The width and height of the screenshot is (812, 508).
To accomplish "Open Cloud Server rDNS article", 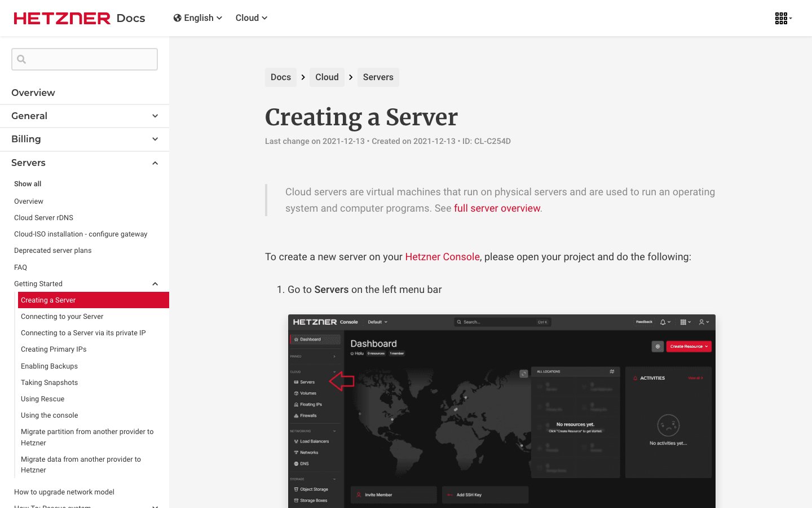I will [x=43, y=218].
